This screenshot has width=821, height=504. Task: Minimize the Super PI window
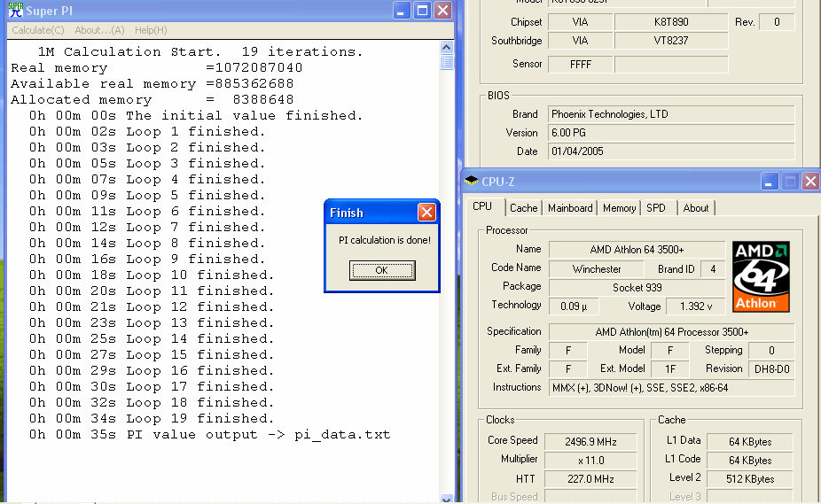402,10
